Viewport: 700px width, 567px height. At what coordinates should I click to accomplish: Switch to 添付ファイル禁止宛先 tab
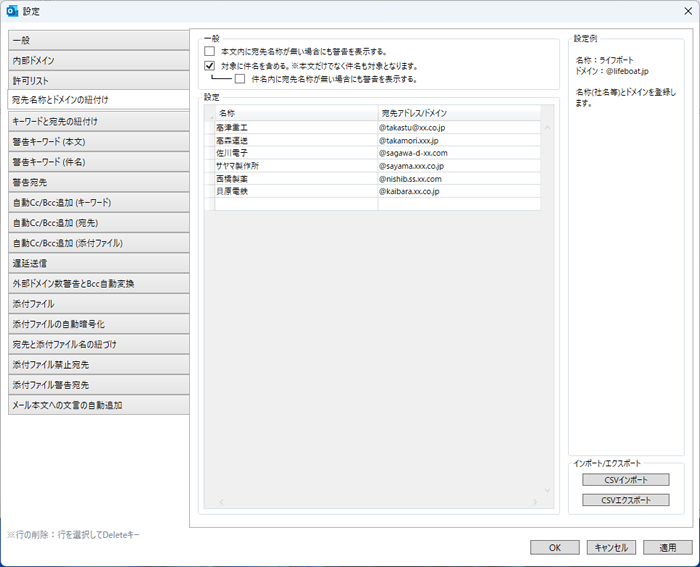click(99, 365)
